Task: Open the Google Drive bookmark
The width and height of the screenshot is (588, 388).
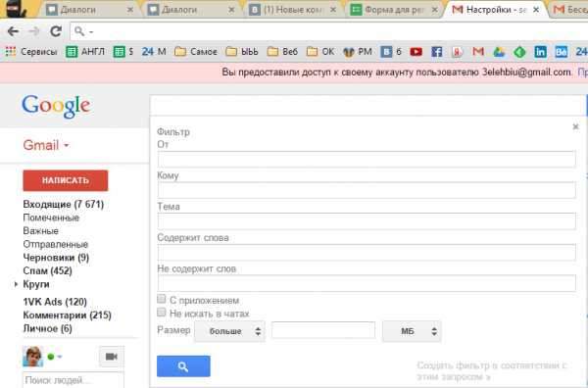Action: pos(499,52)
